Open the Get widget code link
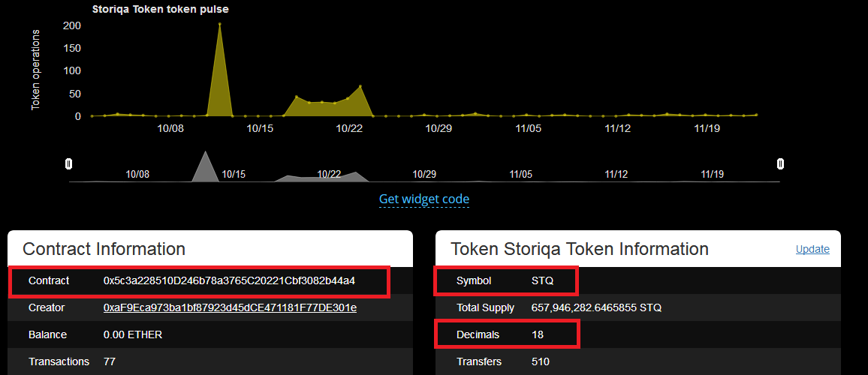868x375 pixels. click(424, 199)
